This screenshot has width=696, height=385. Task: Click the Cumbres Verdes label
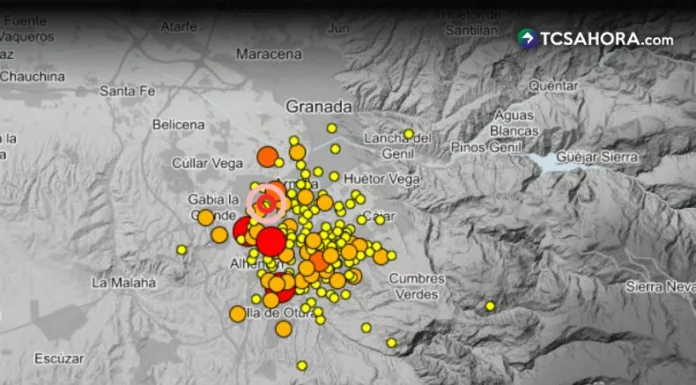[x=417, y=286]
